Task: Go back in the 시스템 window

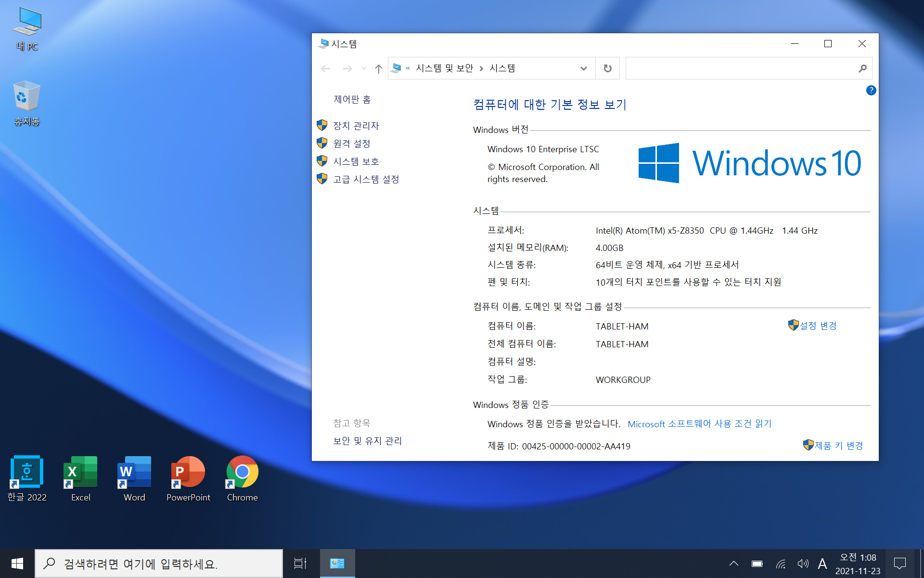Action: [326, 68]
